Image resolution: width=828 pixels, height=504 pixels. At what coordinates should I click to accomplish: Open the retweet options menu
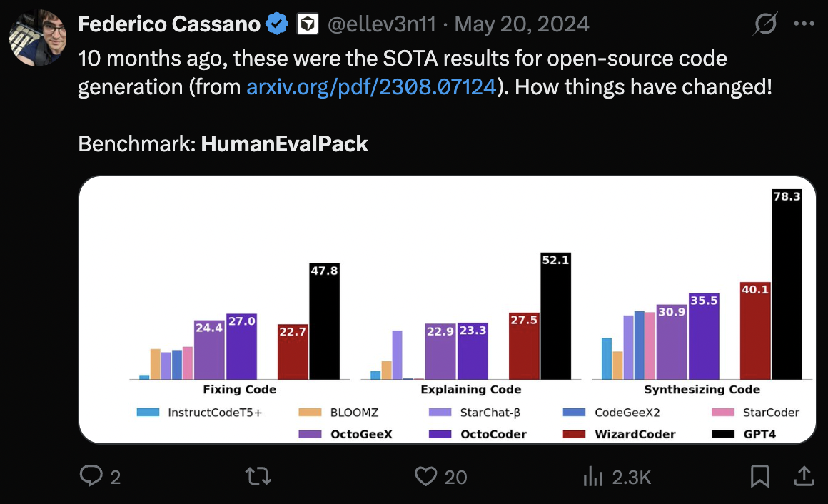258,477
